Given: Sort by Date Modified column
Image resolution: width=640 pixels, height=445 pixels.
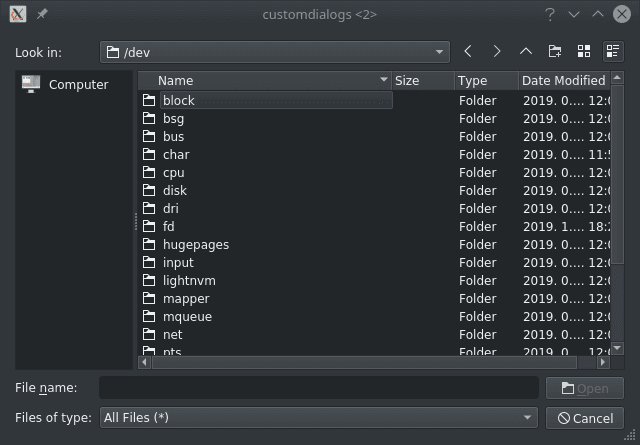Looking at the screenshot, I should pos(563,80).
